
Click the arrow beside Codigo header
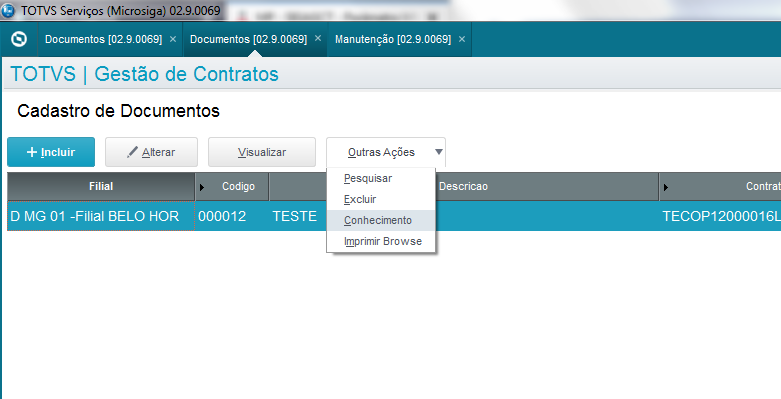(x=202, y=187)
